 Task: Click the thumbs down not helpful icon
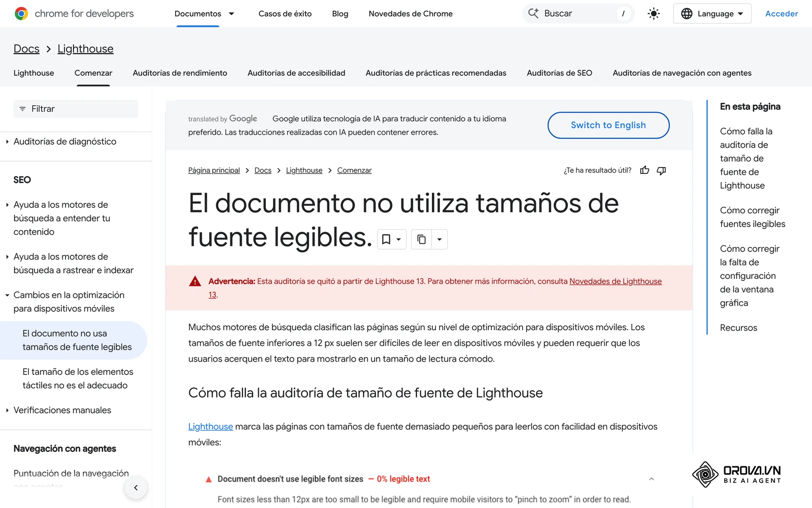point(661,170)
